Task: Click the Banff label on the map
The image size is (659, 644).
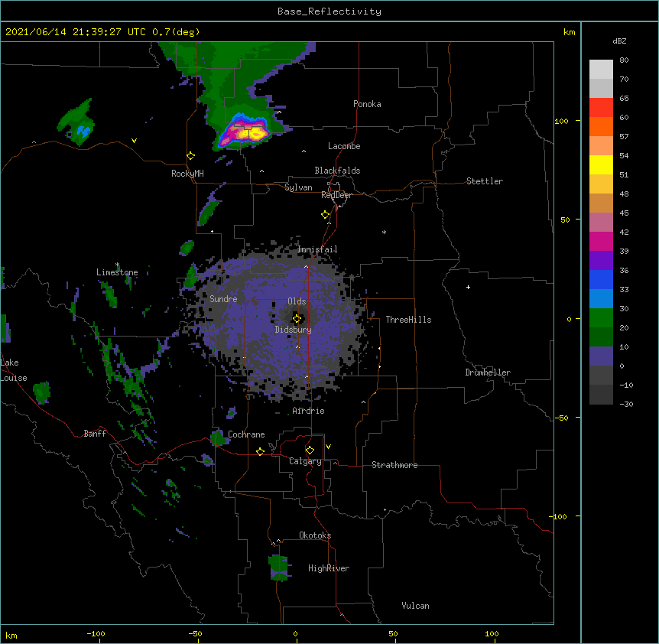Action: click(x=95, y=434)
